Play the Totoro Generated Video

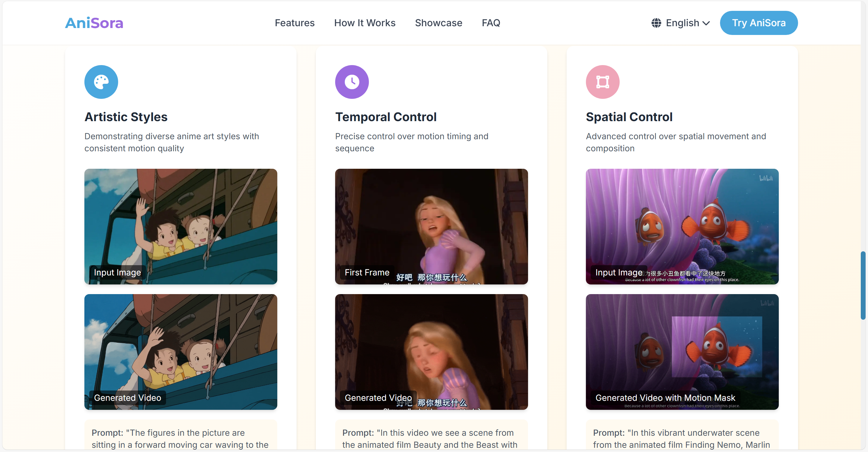click(x=181, y=352)
